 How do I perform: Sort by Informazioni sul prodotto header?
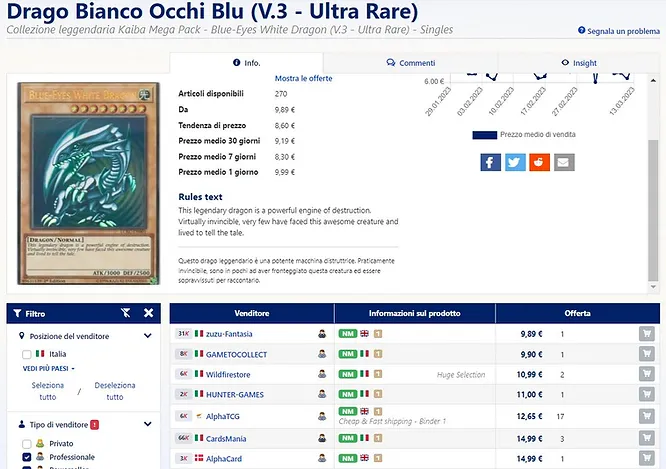coord(415,314)
